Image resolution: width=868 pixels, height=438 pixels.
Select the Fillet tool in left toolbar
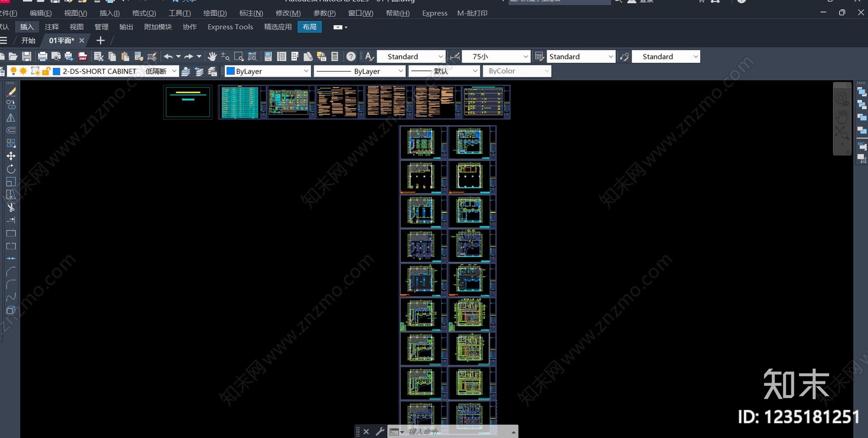(x=11, y=284)
